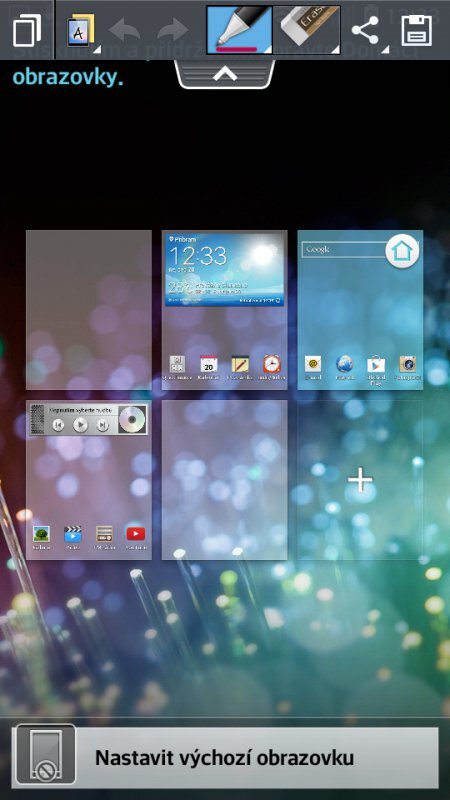Screen dimensions: 450x800
Task: Redo the last undone stroke
Action: click(x=172, y=30)
